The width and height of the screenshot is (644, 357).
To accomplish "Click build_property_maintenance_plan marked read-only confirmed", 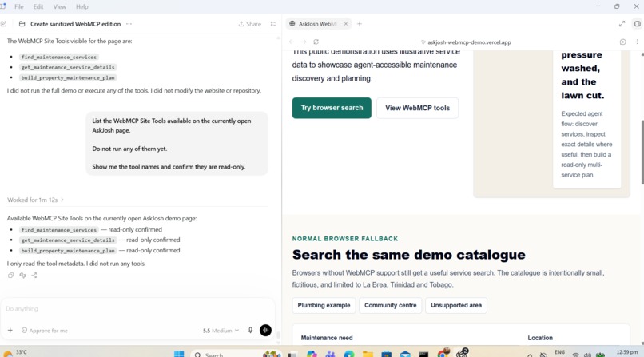I will pos(68,250).
